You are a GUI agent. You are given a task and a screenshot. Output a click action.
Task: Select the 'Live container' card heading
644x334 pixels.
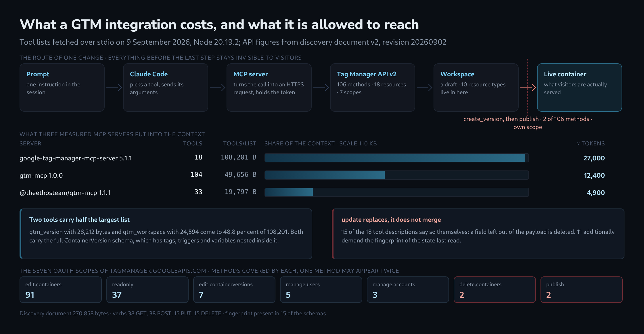(565, 74)
